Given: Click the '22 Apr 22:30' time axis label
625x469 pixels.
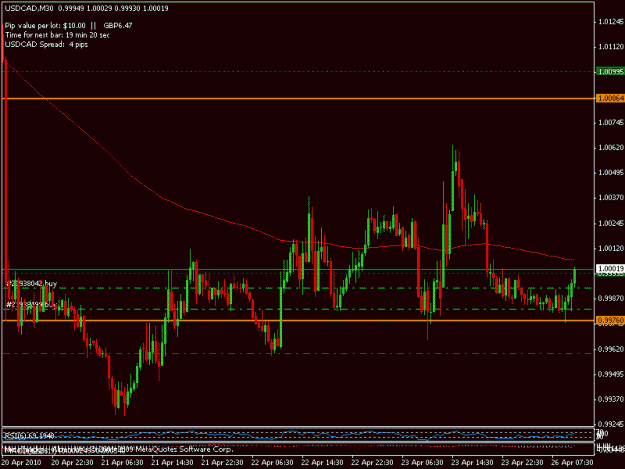Looking at the screenshot, I should (372, 463).
